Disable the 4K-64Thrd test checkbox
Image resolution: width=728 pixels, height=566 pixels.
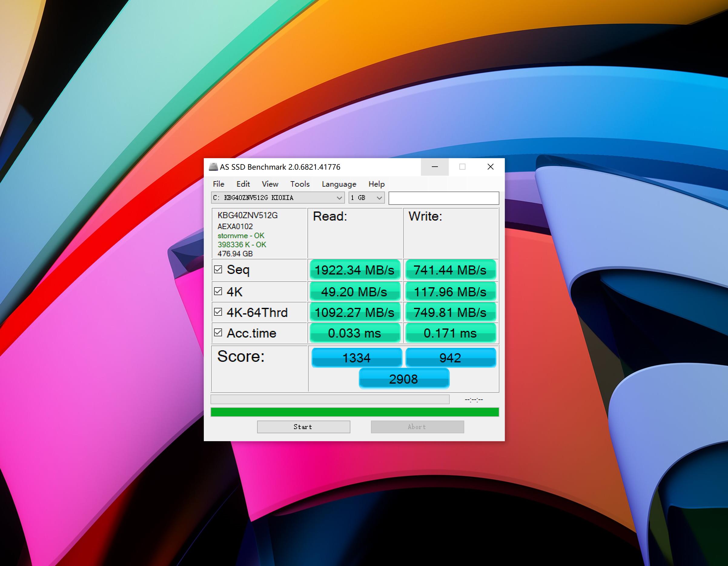coord(218,312)
